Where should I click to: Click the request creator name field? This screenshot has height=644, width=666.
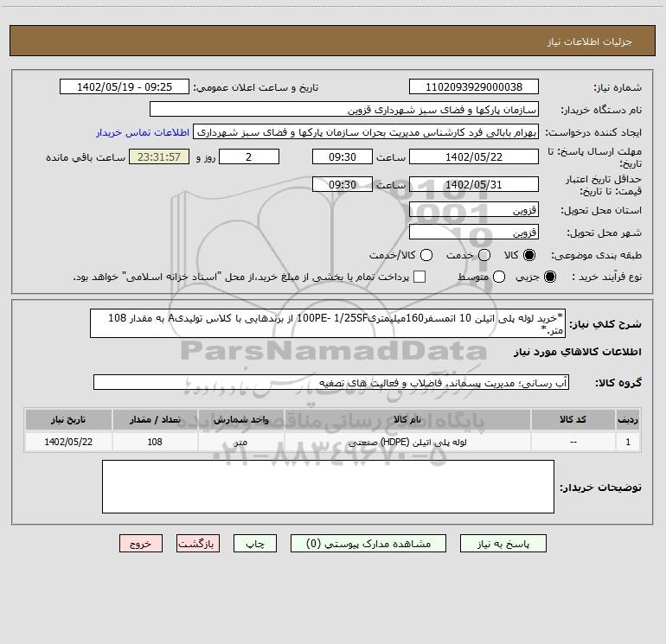[x=366, y=132]
